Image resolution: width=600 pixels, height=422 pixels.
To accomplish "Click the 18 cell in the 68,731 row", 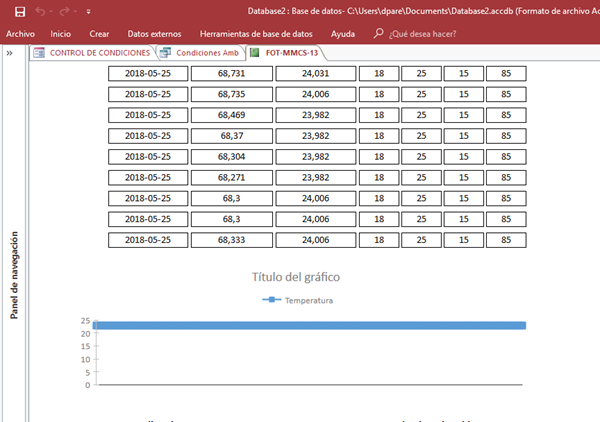I will 379,73.
